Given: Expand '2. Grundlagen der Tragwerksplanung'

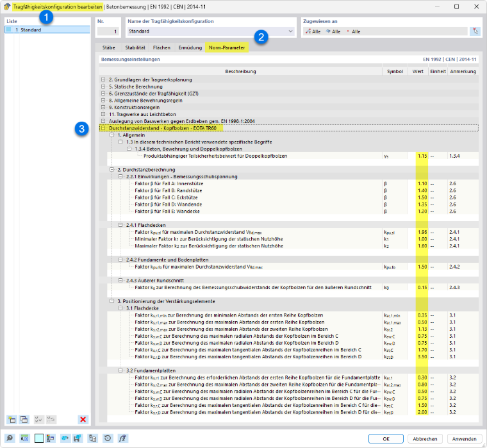Looking at the screenshot, I should pyautogui.click(x=103, y=79).
